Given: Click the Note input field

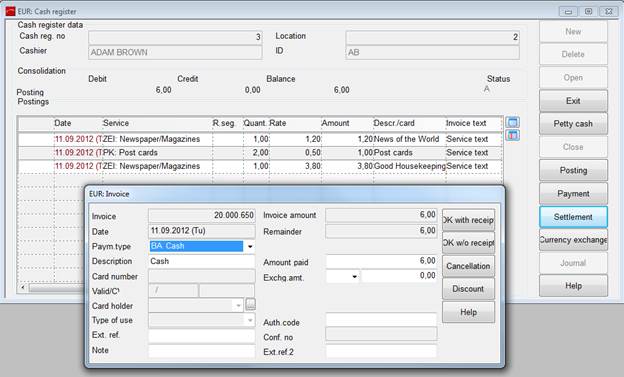Looking at the screenshot, I should [202, 351].
